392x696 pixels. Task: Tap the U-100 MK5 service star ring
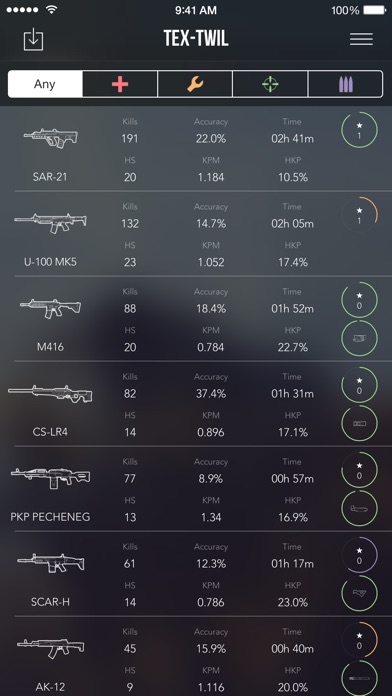pyautogui.click(x=359, y=215)
